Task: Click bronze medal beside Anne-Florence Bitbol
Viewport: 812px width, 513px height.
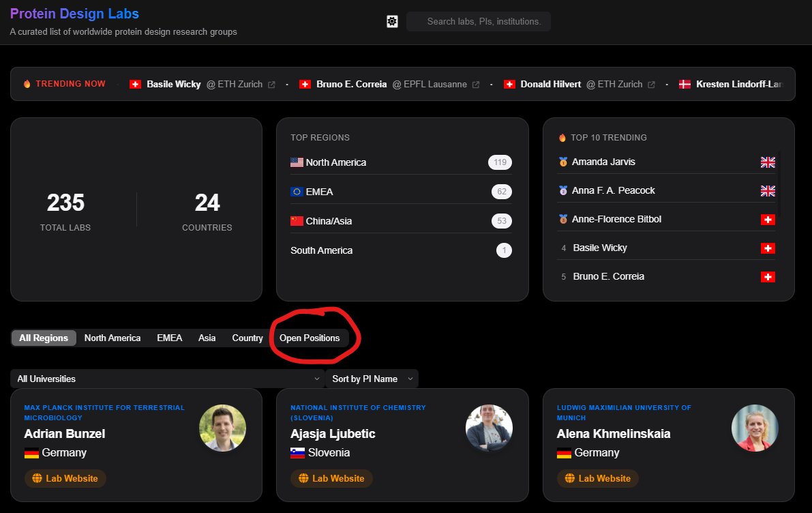Action: pyautogui.click(x=563, y=219)
